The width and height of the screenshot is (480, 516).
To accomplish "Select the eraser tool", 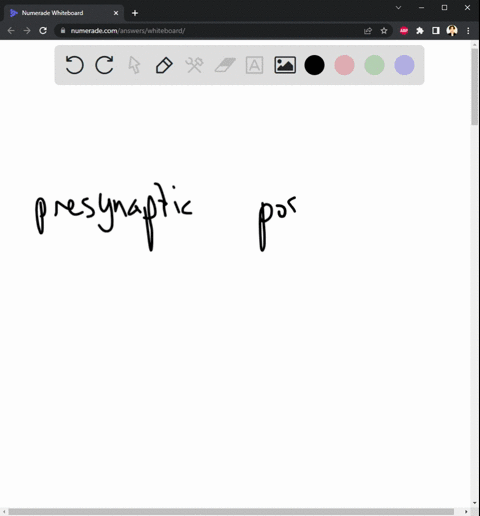I will tap(225, 65).
